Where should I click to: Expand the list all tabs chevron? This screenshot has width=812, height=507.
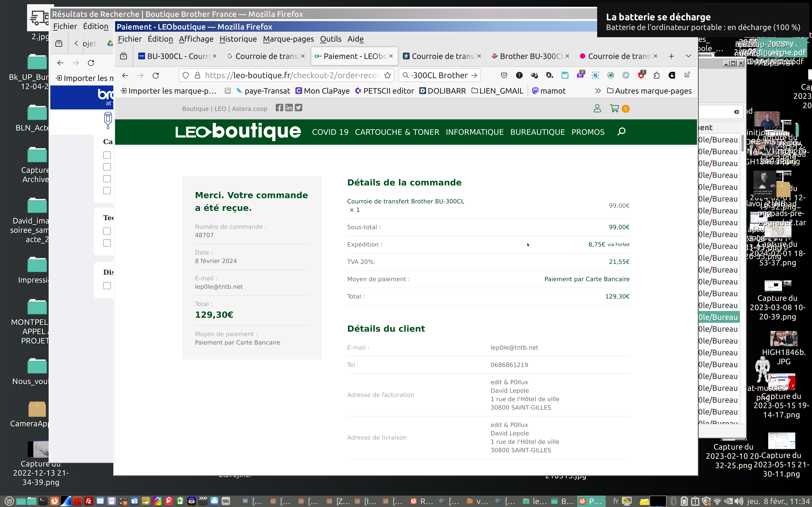pos(688,56)
